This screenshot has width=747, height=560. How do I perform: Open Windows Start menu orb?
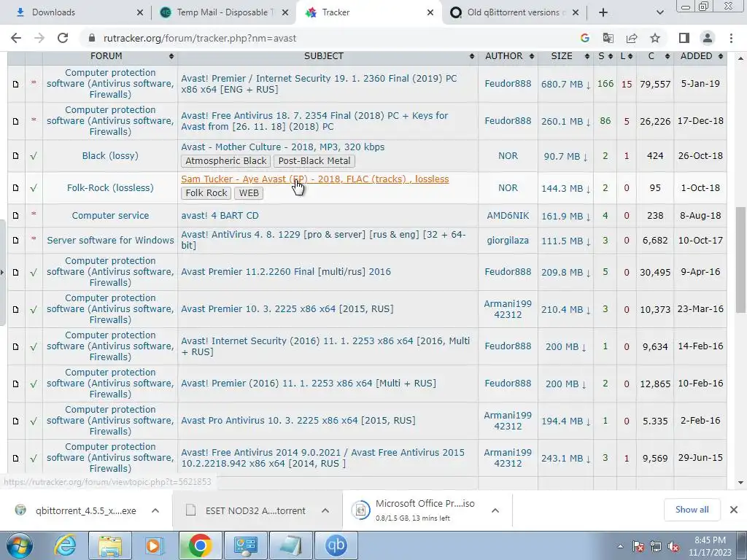point(19,545)
